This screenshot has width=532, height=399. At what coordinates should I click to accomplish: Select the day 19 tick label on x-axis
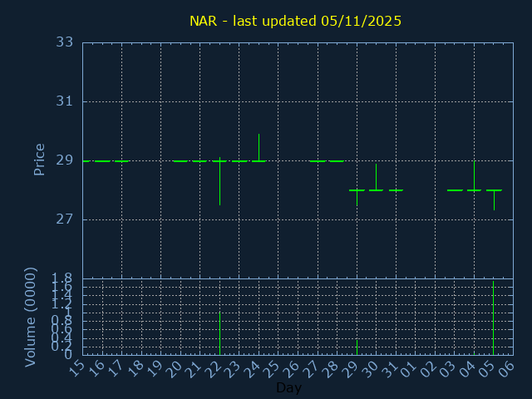point(154,368)
